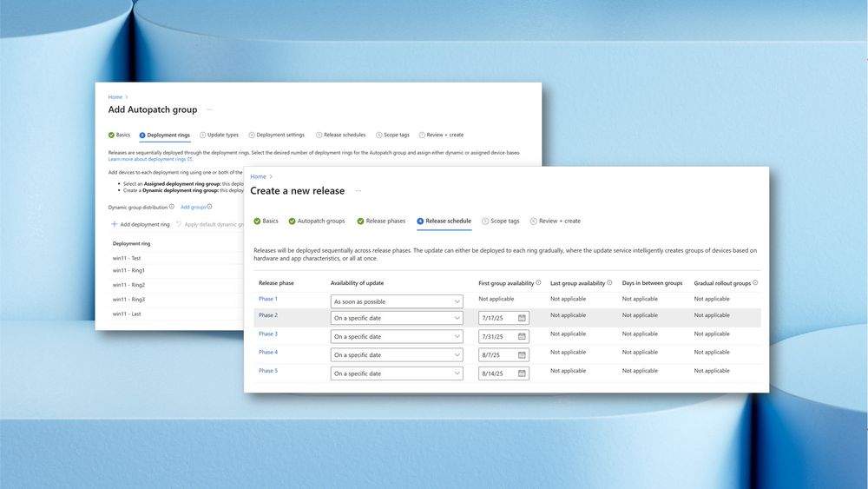Show info for Gradual rollout groups
Screen dimensions: 868x489
(x=755, y=282)
